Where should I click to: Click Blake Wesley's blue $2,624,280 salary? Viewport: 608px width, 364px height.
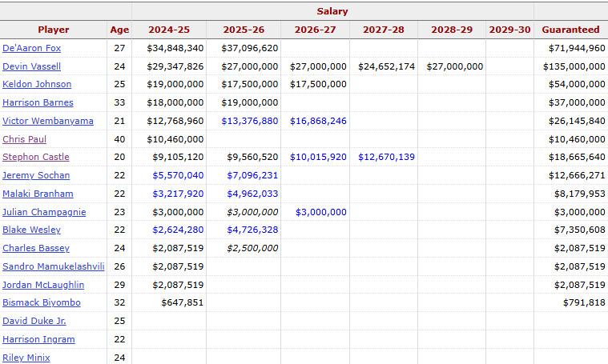click(x=178, y=230)
